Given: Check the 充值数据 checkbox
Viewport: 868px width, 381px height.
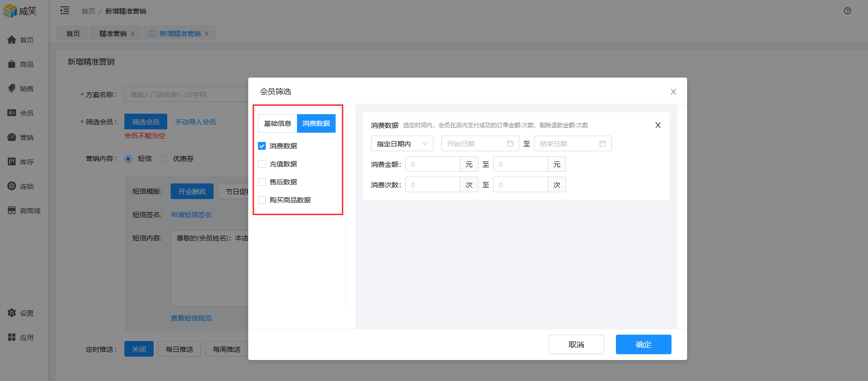Looking at the screenshot, I should pos(262,164).
